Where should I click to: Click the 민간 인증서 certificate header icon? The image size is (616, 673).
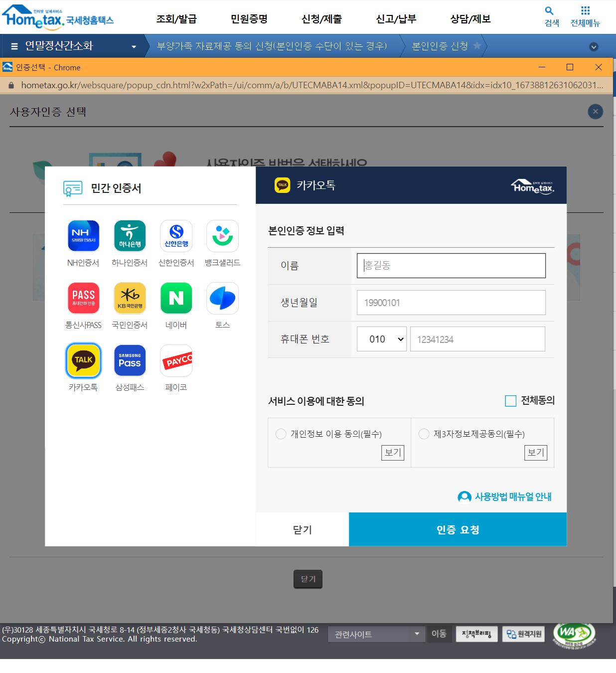click(x=73, y=188)
